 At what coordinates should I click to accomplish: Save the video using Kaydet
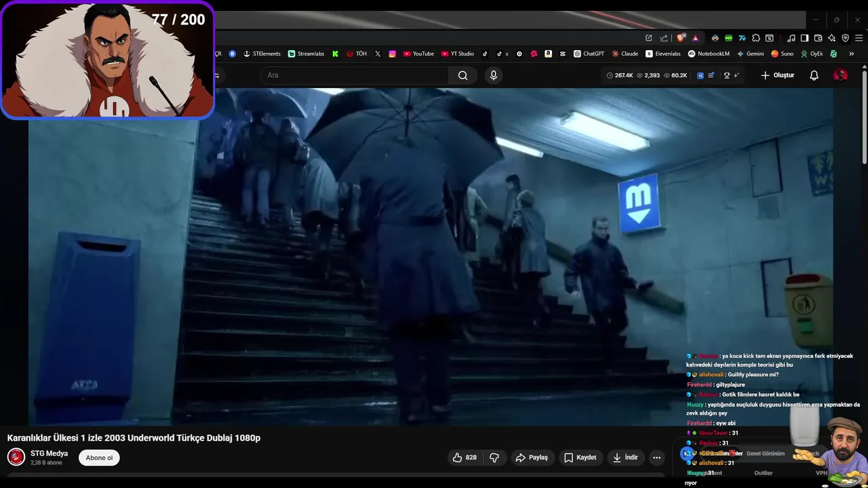click(x=580, y=457)
